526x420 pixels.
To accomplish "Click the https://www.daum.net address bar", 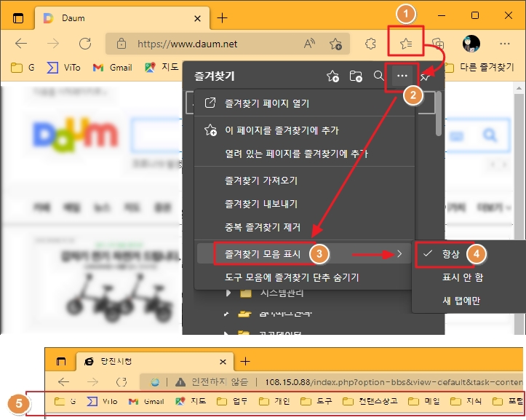I will (228, 44).
